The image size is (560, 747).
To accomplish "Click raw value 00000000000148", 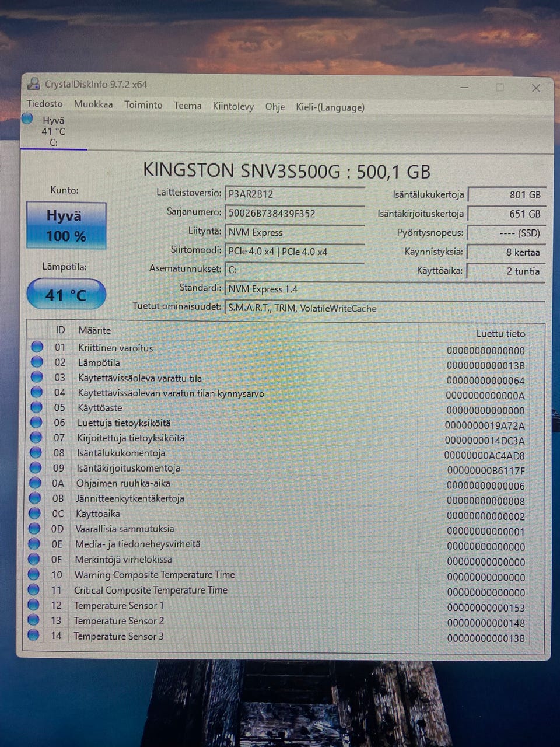I will [486, 623].
